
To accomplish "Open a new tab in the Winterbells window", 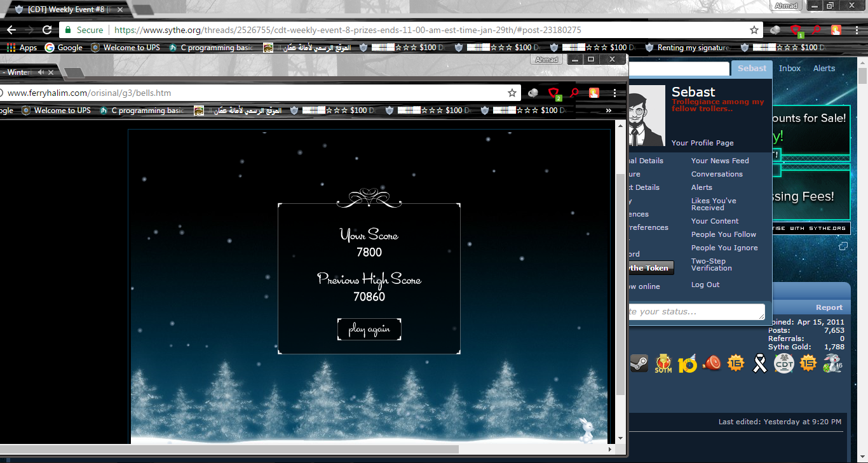I will [x=73, y=72].
